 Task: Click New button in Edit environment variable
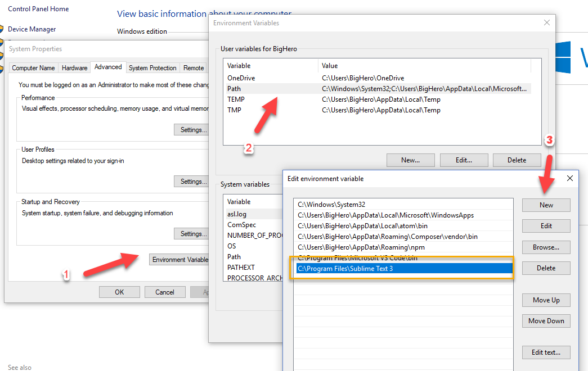(x=546, y=205)
